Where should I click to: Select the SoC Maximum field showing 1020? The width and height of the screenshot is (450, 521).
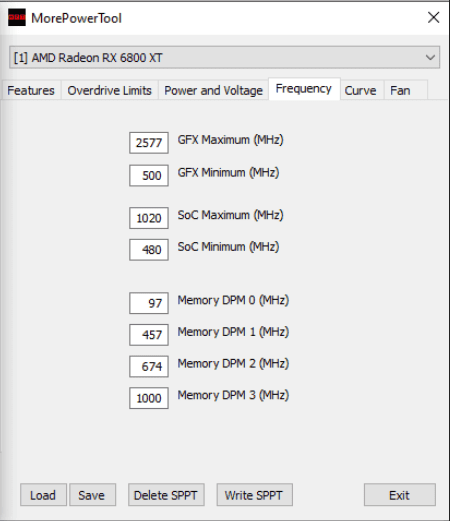149,218
